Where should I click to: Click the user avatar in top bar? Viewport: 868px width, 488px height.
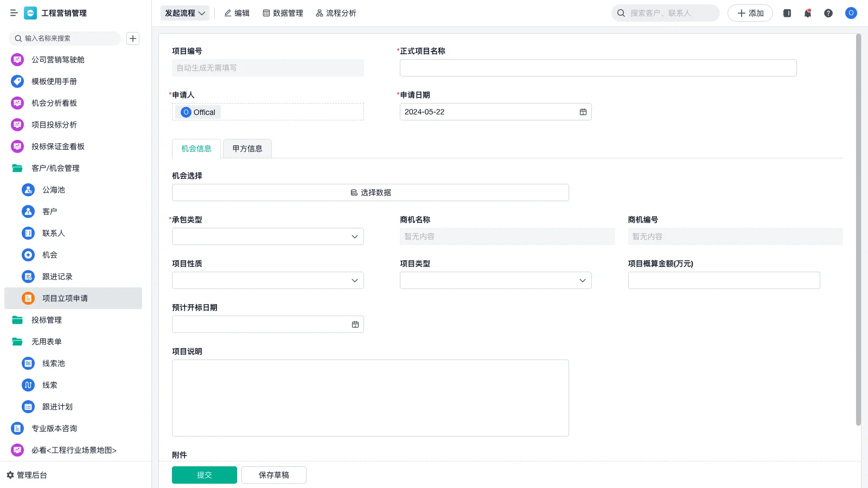point(851,13)
